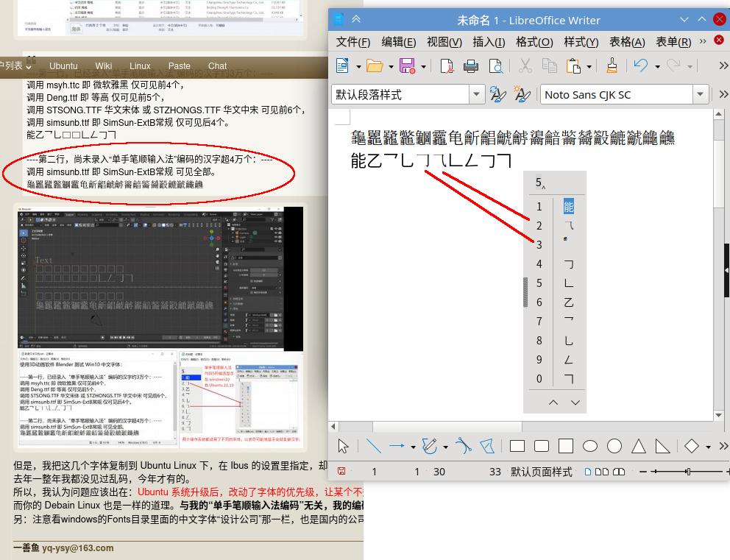Adjust the Writer zoom slider handle
The height and width of the screenshot is (560, 730).
click(x=687, y=472)
